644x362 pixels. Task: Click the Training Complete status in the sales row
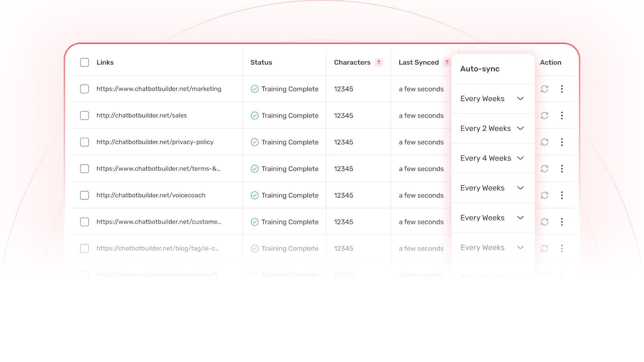[x=289, y=115]
